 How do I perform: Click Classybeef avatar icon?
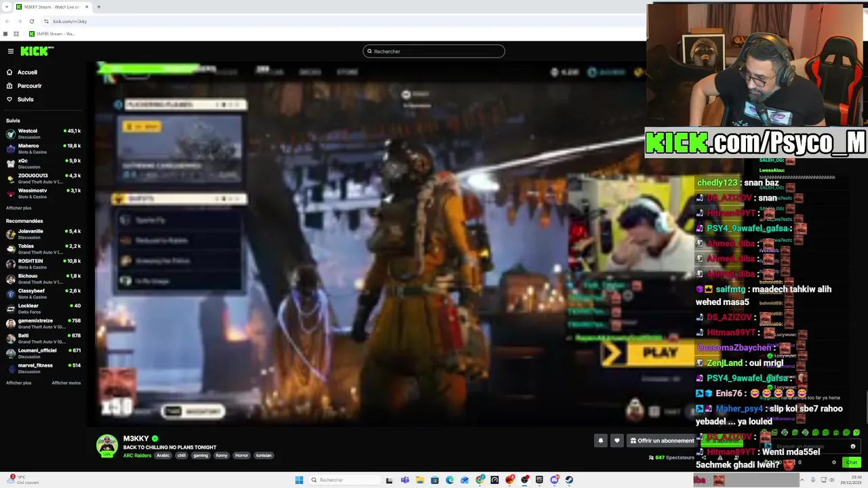point(11,293)
